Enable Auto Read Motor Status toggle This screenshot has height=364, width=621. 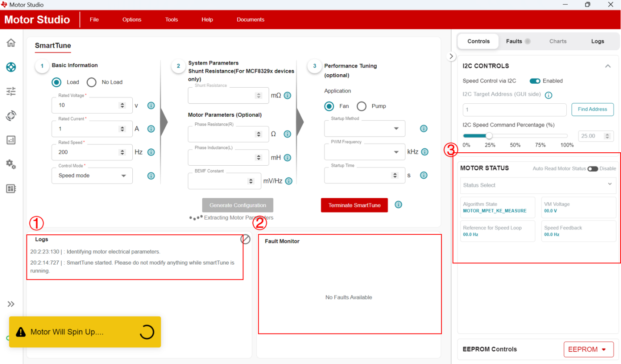592,168
